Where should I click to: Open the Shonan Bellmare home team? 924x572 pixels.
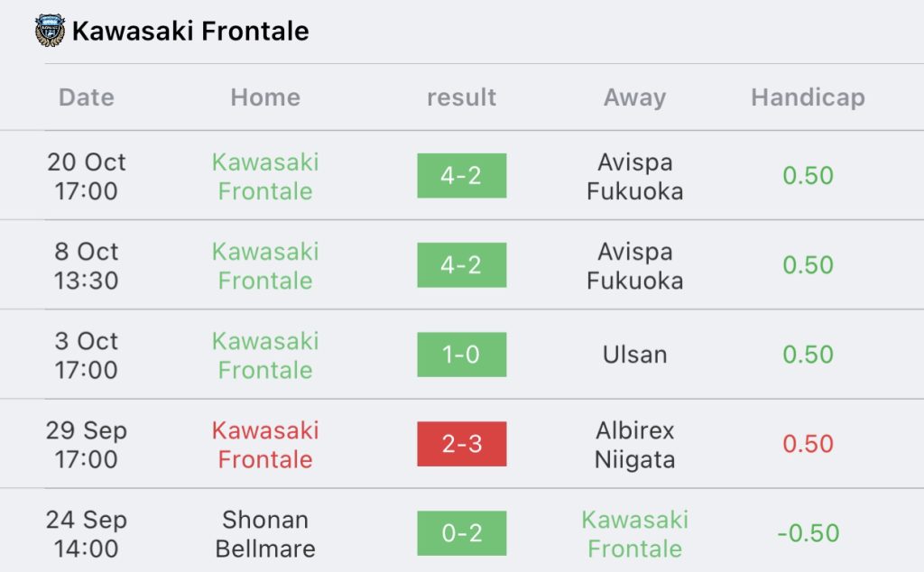click(265, 533)
